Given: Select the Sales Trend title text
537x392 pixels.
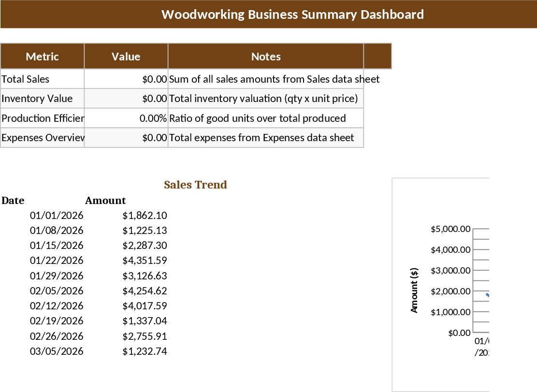Looking at the screenshot, I should pyautogui.click(x=195, y=184).
